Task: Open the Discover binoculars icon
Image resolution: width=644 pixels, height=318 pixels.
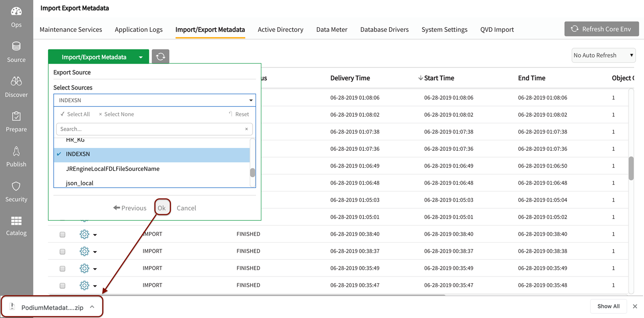Action: click(x=16, y=81)
